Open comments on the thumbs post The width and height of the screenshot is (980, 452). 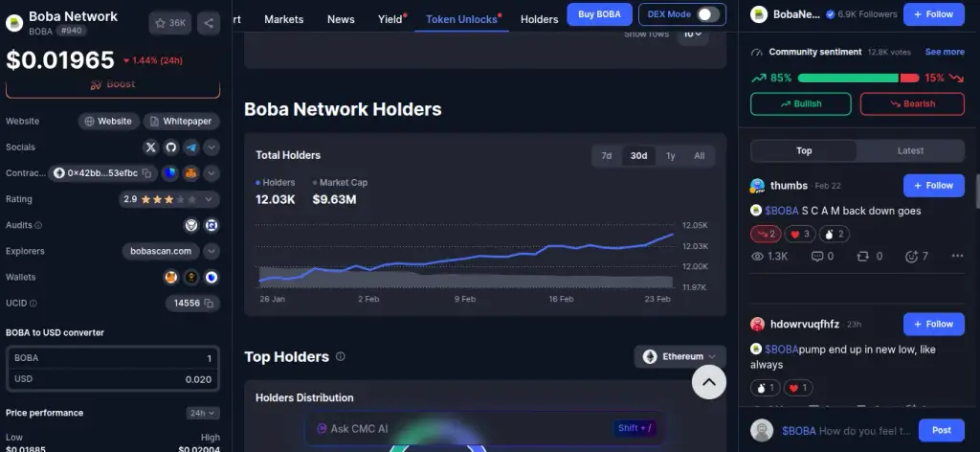822,257
